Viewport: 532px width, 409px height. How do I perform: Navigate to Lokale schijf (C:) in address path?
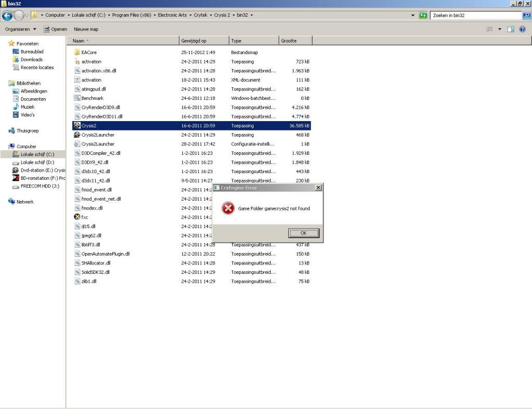(x=88, y=15)
